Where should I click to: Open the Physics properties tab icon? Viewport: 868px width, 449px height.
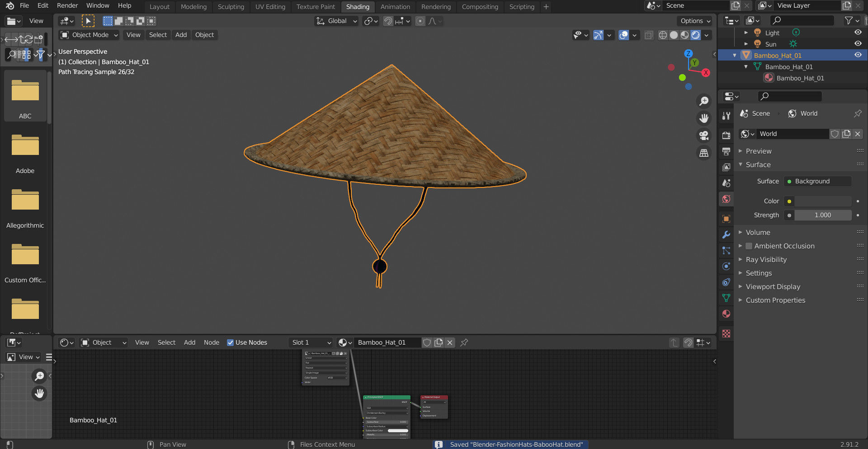[x=726, y=266]
